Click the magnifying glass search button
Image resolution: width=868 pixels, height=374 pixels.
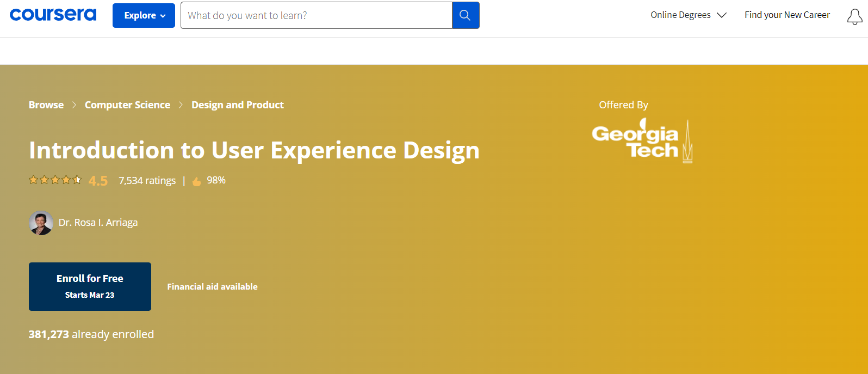coord(465,15)
